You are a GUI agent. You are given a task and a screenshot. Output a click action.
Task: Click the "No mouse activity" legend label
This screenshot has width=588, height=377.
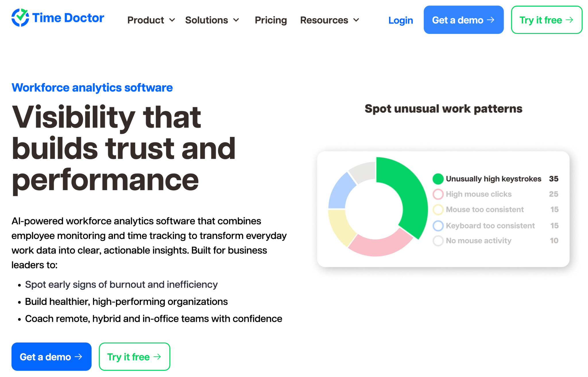pyautogui.click(x=479, y=241)
